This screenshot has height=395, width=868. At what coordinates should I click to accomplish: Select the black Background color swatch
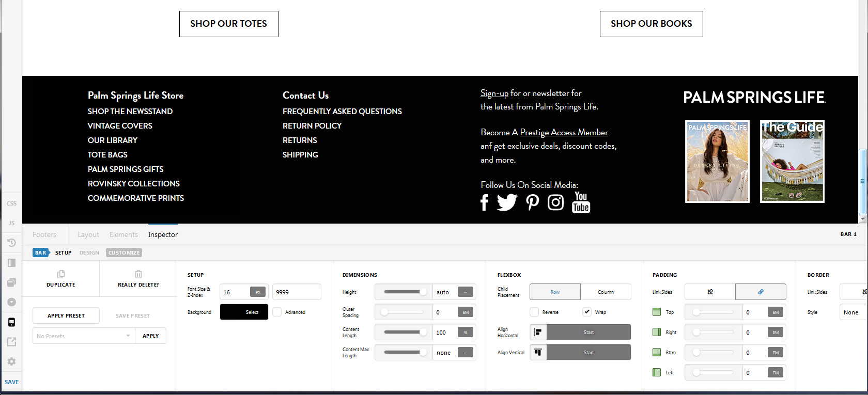coord(244,312)
